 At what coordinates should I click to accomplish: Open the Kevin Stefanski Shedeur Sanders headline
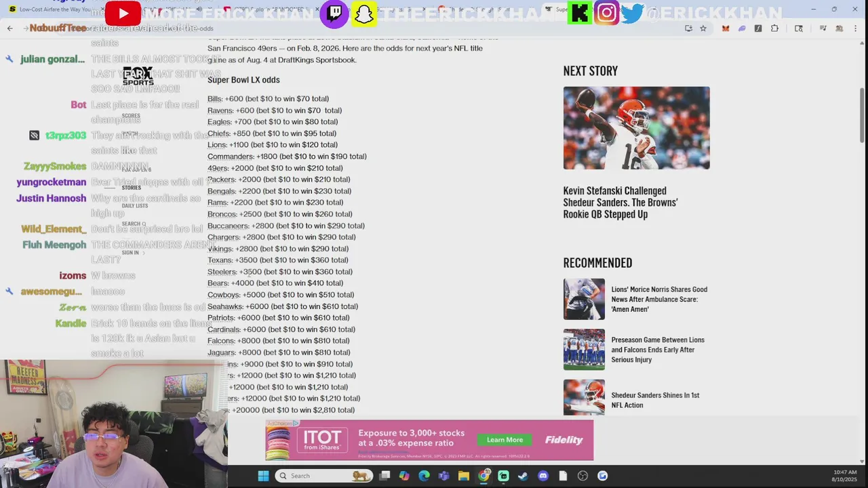[620, 203]
